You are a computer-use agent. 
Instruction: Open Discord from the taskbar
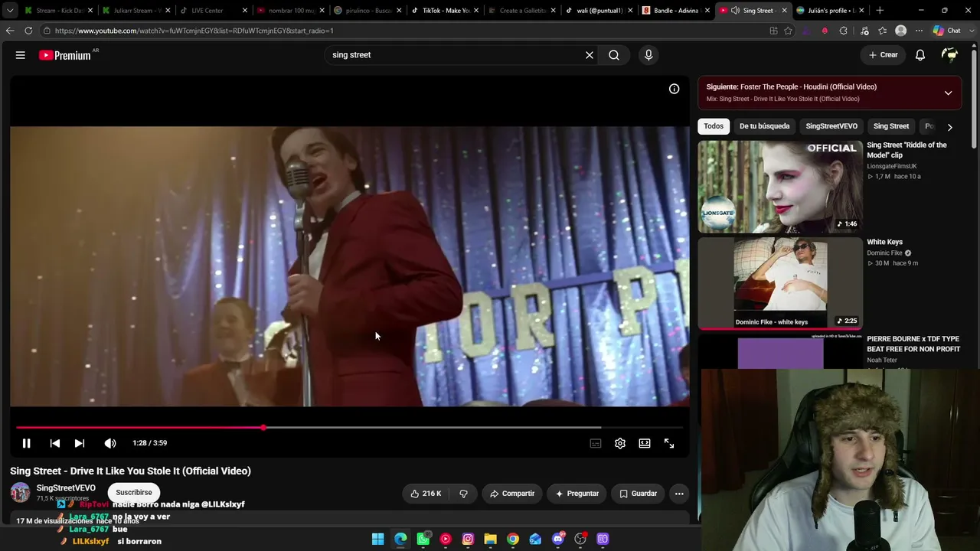pyautogui.click(x=558, y=539)
